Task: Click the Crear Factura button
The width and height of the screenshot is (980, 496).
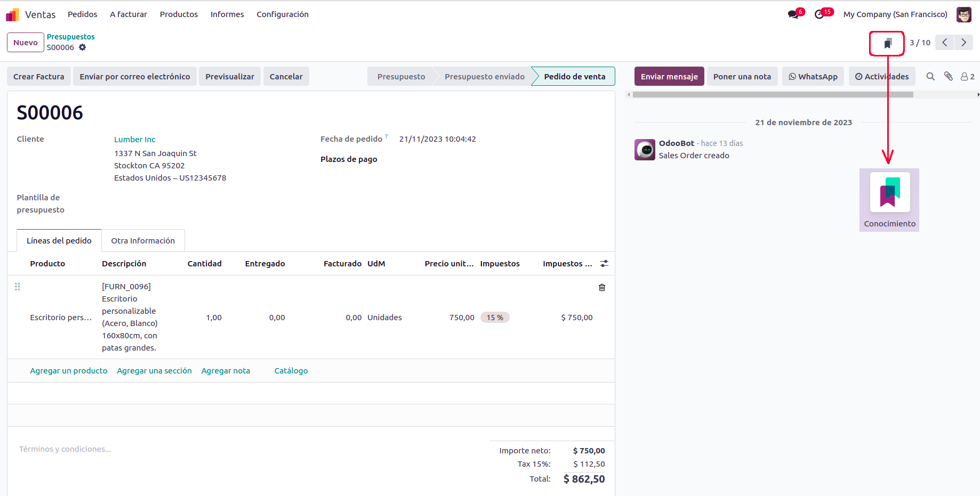Action: pyautogui.click(x=39, y=77)
